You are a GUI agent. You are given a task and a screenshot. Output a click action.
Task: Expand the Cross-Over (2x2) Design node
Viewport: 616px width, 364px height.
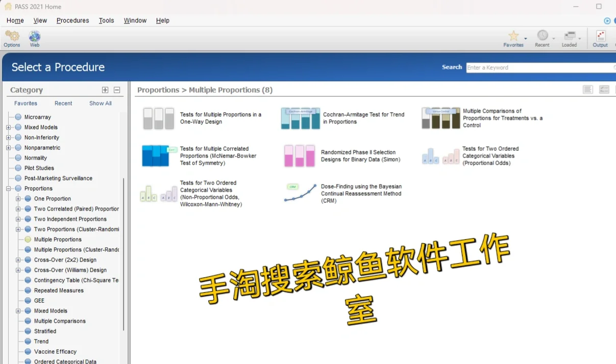pos(18,260)
